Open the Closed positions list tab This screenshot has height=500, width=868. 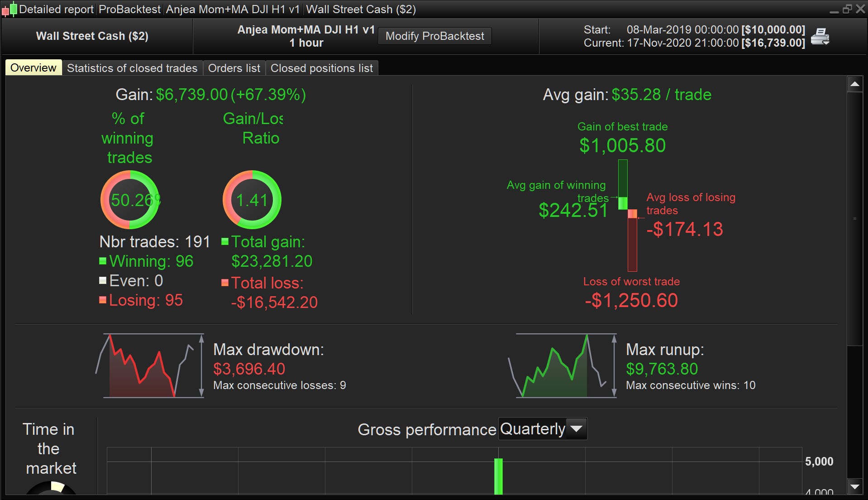click(321, 68)
